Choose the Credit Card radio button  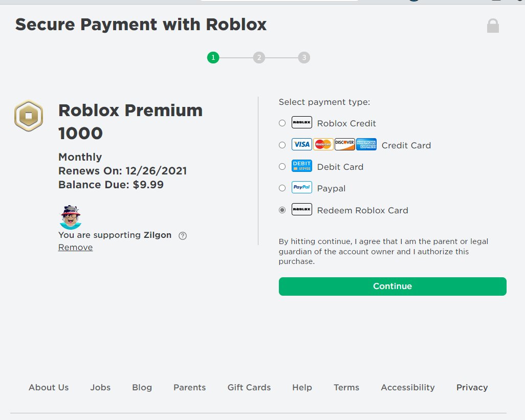(x=282, y=145)
